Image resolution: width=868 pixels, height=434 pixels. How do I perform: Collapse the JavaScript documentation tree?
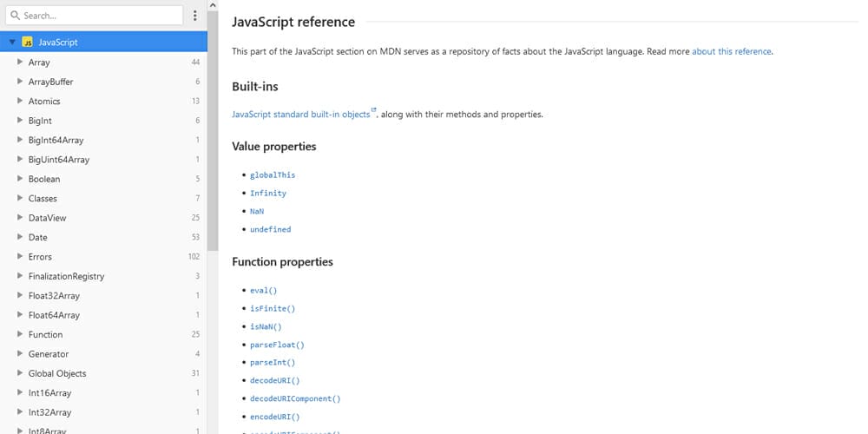pyautogui.click(x=13, y=42)
